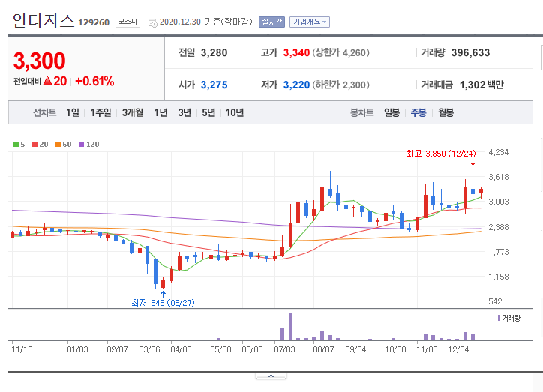Click the red 20-period moving average legend
The image size is (543, 392).
coord(40,144)
